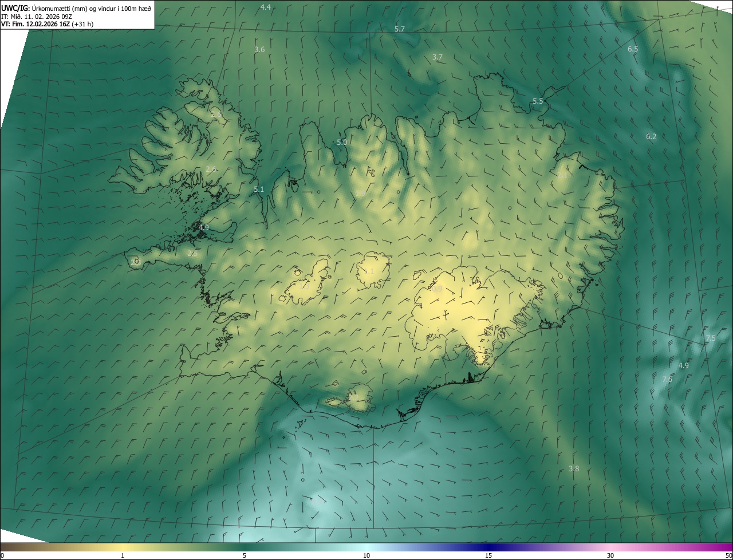Viewport: 733px width, 560px height.
Task: Click the 0.9 value on the large glacier
Action: [x=437, y=290]
